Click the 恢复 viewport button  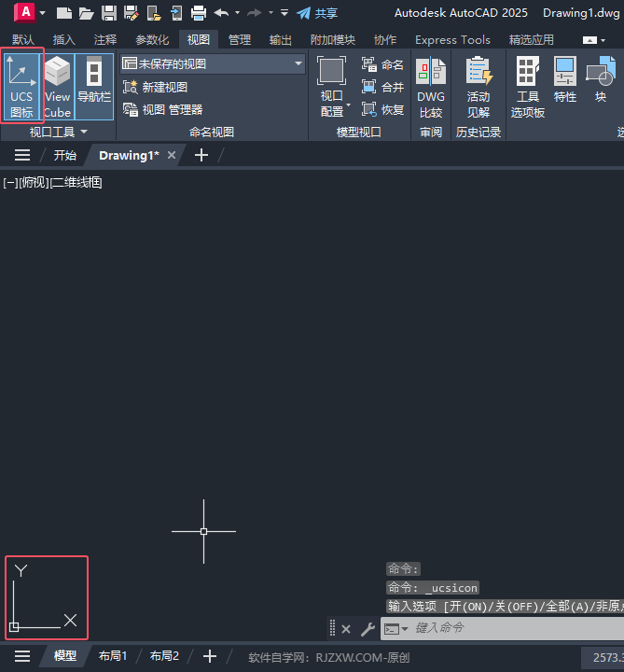click(x=382, y=109)
